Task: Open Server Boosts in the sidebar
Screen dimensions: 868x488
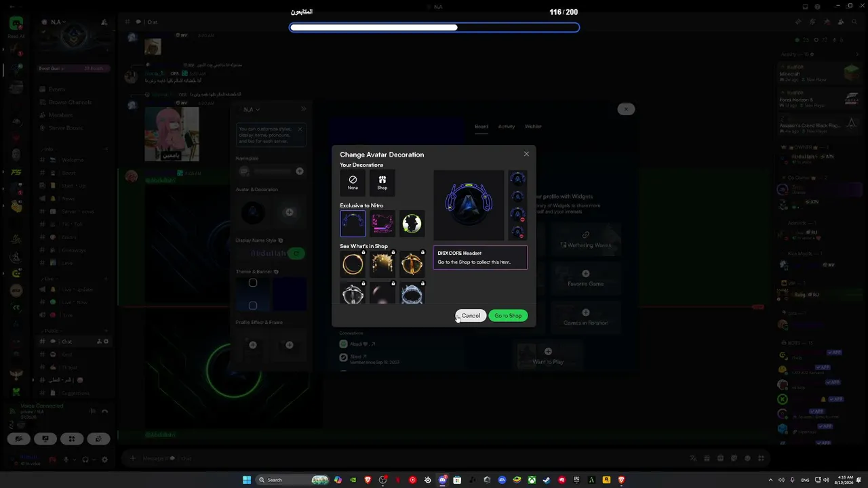Action: [66, 128]
